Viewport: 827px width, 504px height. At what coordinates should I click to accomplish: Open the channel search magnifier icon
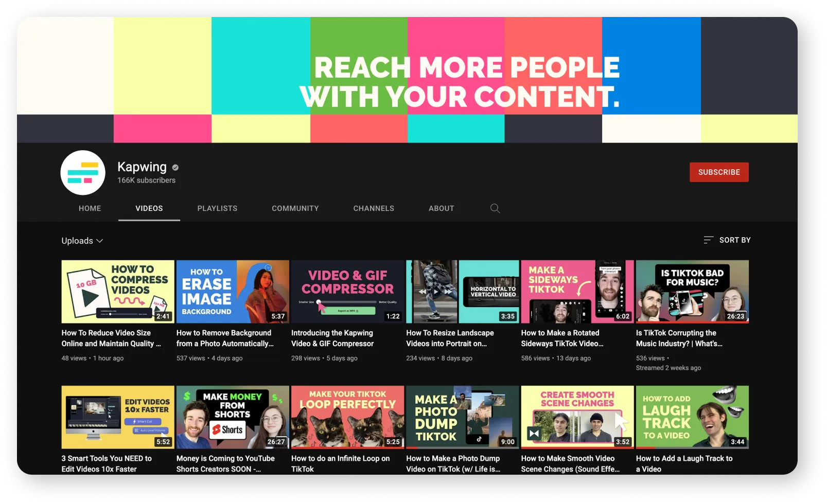(x=495, y=208)
